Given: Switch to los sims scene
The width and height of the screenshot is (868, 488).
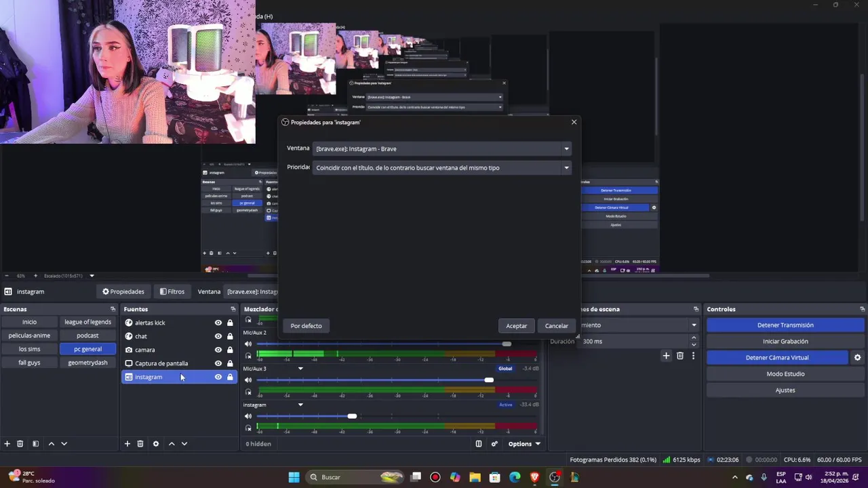Looking at the screenshot, I should [x=29, y=349].
